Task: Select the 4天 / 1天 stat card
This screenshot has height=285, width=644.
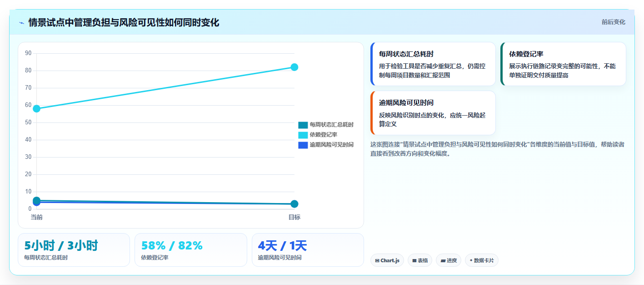Action: tap(308, 250)
